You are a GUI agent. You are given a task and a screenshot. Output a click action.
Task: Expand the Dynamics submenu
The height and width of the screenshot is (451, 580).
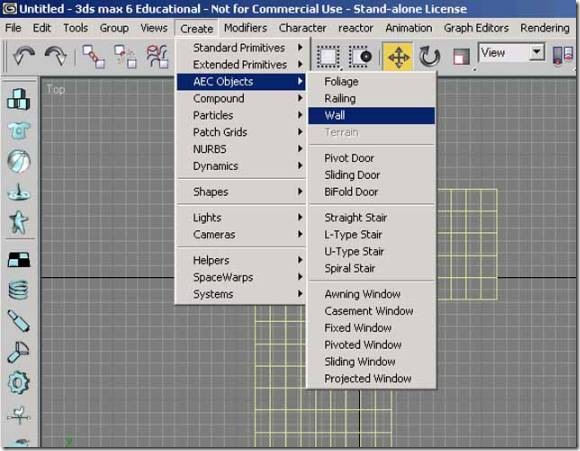click(x=241, y=166)
